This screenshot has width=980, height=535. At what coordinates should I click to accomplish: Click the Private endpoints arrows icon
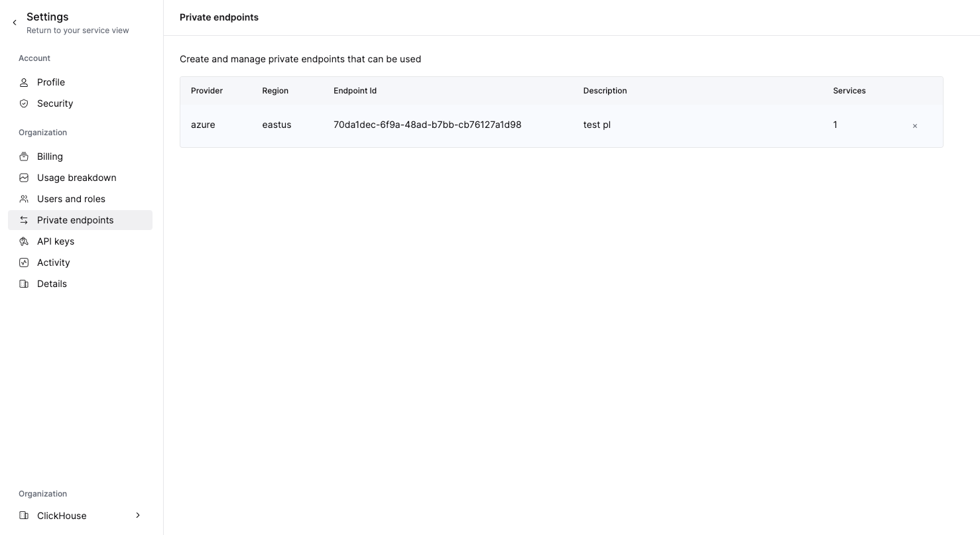point(24,220)
